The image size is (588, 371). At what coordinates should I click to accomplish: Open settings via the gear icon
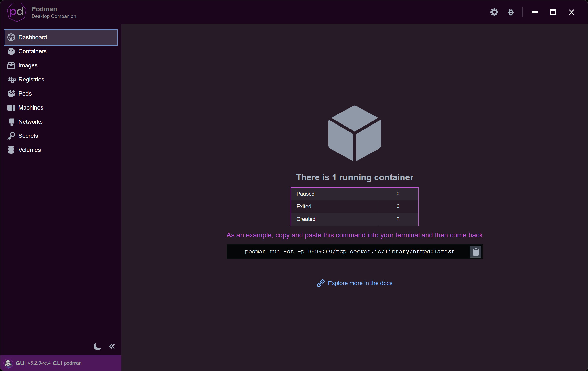494,12
